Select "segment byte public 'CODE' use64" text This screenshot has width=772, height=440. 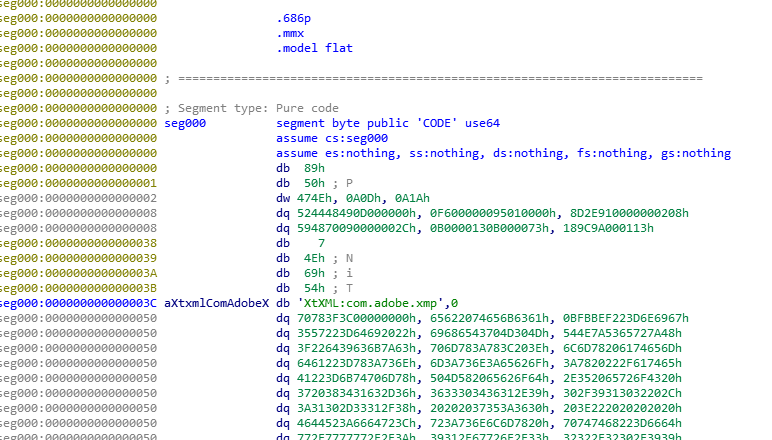coord(388,124)
